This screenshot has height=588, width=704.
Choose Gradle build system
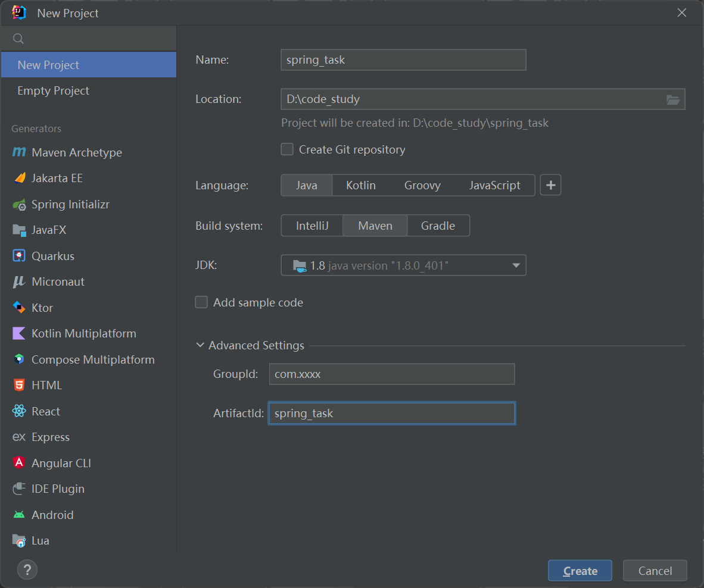click(438, 226)
